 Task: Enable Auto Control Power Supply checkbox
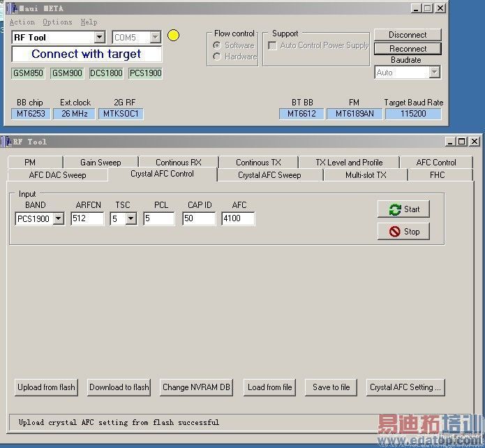pyautogui.click(x=272, y=46)
